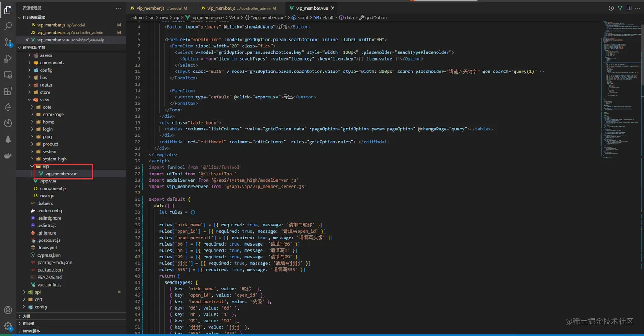Collapse the 打开的编辑器 section
644x336 pixels.
(71, 17)
